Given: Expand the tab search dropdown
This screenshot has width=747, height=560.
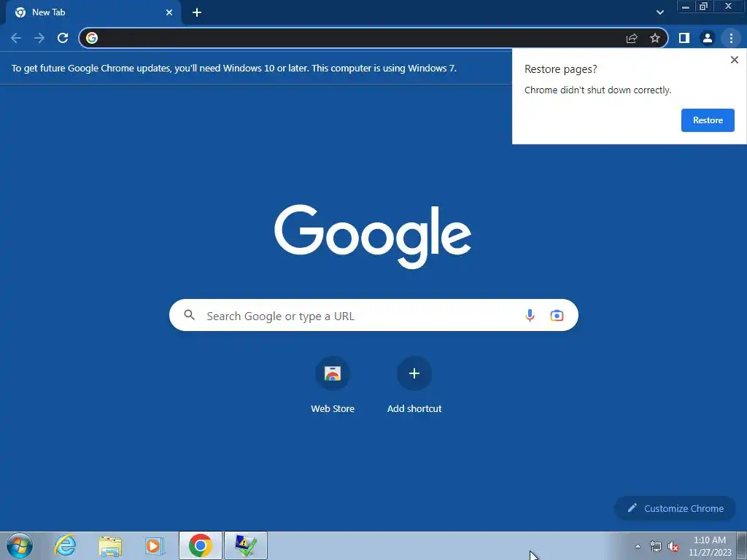Looking at the screenshot, I should click(659, 12).
